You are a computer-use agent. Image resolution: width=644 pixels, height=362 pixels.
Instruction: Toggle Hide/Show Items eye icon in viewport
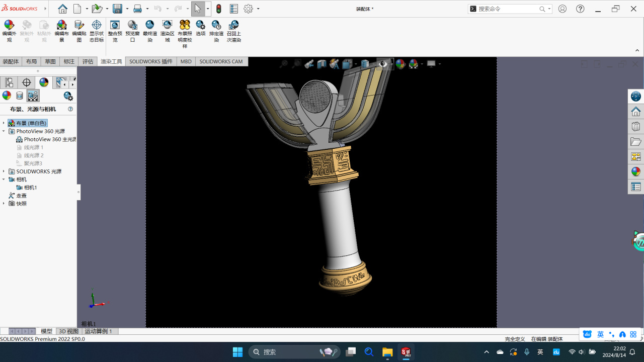[x=383, y=64]
